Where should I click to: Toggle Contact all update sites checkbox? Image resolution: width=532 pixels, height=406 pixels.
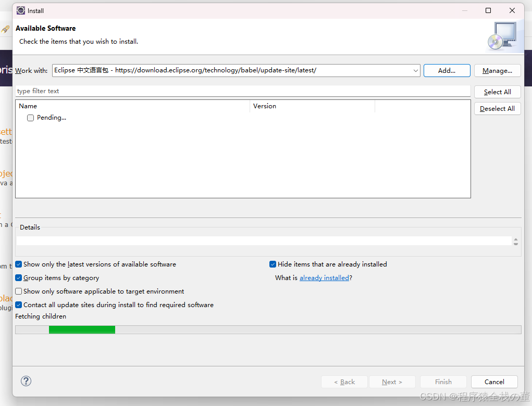[19, 305]
